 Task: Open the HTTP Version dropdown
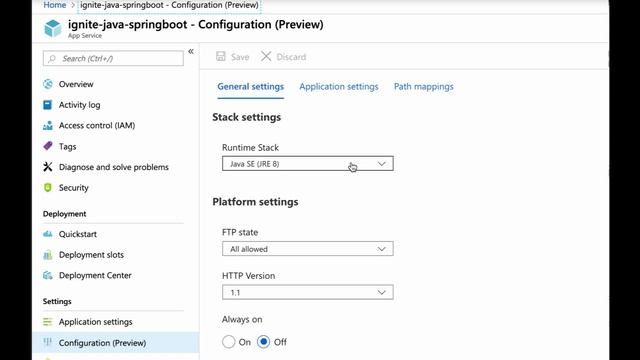[x=308, y=292]
